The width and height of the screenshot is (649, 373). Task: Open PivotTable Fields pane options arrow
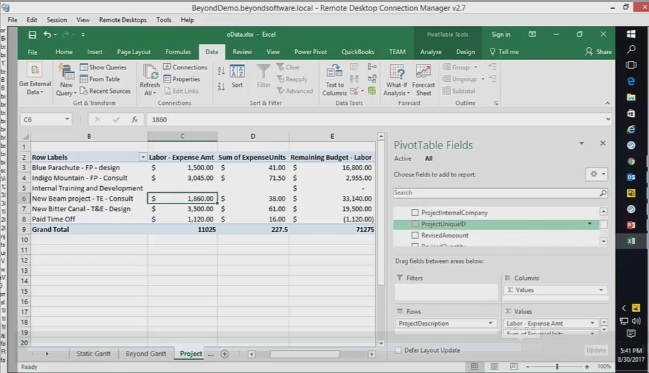pos(582,143)
